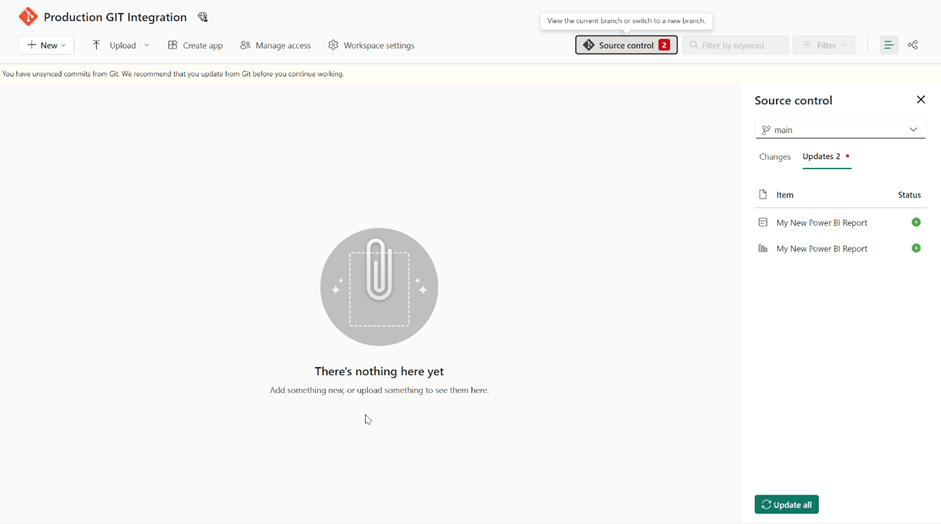Open Workspace settings
Viewport: 941px width, 524px height.
coord(371,45)
